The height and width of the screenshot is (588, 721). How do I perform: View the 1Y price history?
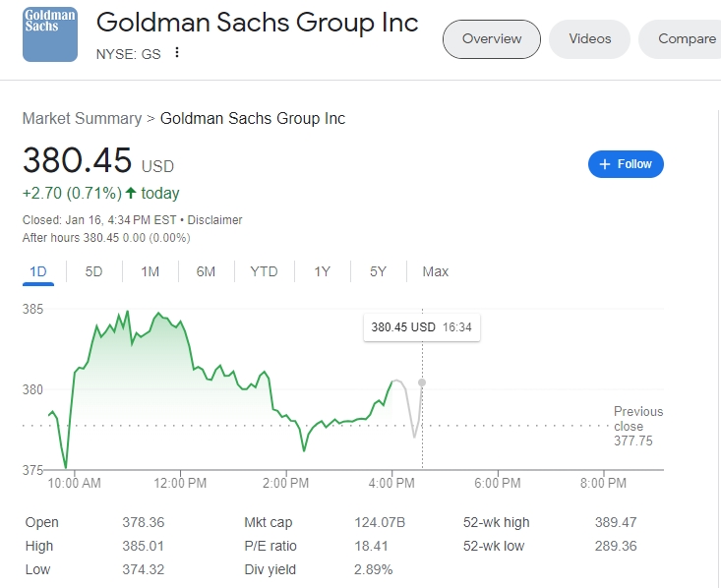coord(322,271)
